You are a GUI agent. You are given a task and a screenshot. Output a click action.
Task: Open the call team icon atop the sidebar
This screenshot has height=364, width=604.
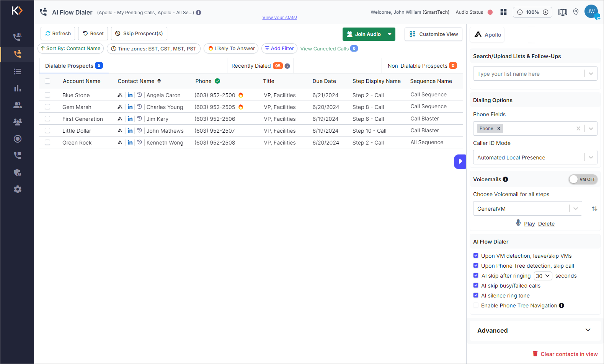click(x=18, y=37)
